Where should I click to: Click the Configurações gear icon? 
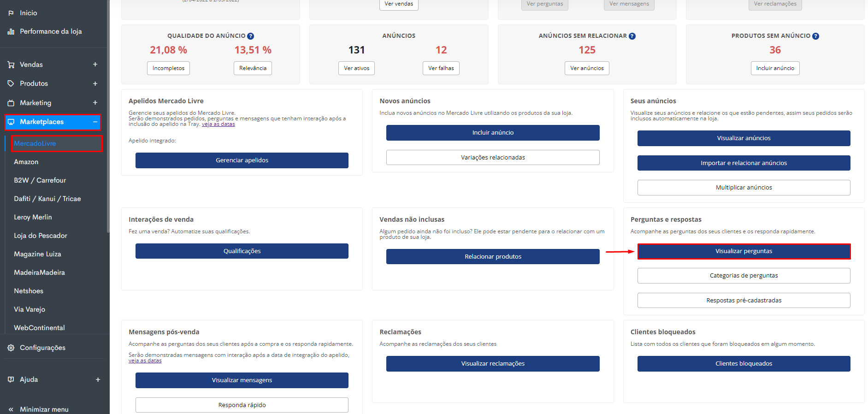click(11, 348)
